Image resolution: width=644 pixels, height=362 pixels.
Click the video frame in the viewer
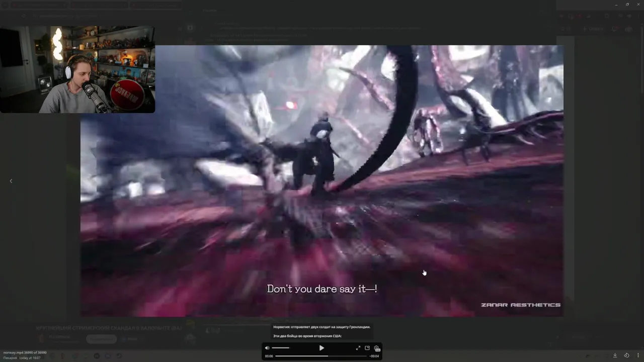click(x=322, y=181)
